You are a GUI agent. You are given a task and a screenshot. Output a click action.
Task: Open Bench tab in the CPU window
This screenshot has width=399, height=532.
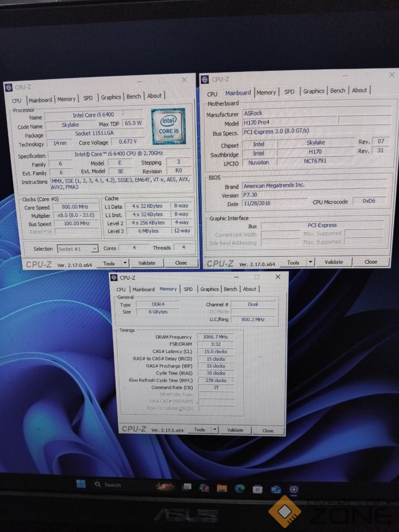click(134, 96)
